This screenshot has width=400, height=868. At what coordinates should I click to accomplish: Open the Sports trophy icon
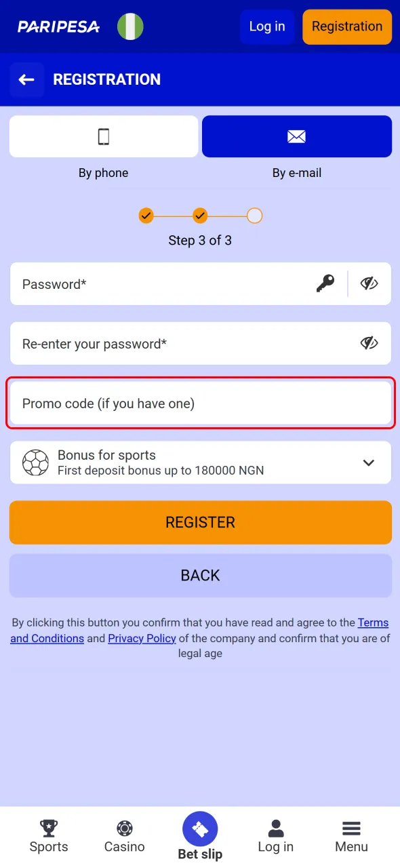[x=48, y=828]
